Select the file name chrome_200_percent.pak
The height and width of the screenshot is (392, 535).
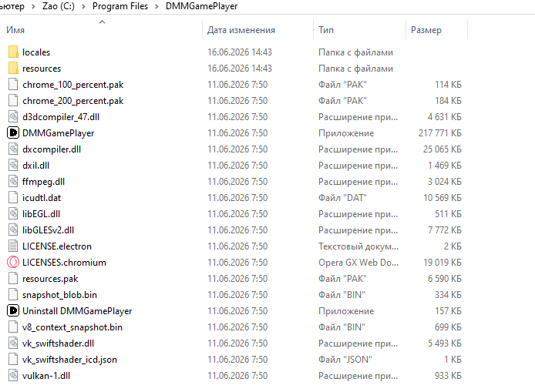[73, 101]
